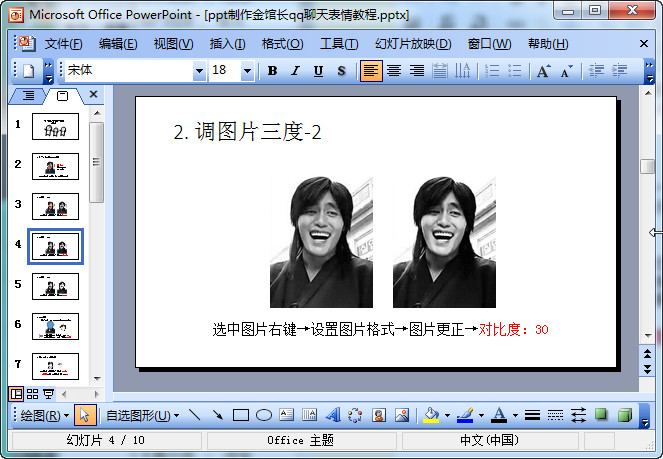This screenshot has width=663, height=459.
Task: Switch to the Outline tab in left pane
Action: (x=28, y=96)
